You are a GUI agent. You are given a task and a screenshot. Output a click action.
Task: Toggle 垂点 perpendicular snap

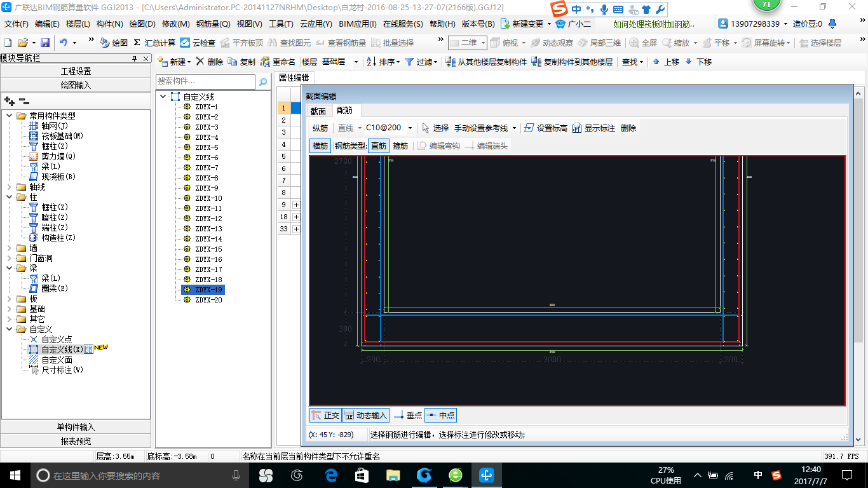[x=407, y=415]
